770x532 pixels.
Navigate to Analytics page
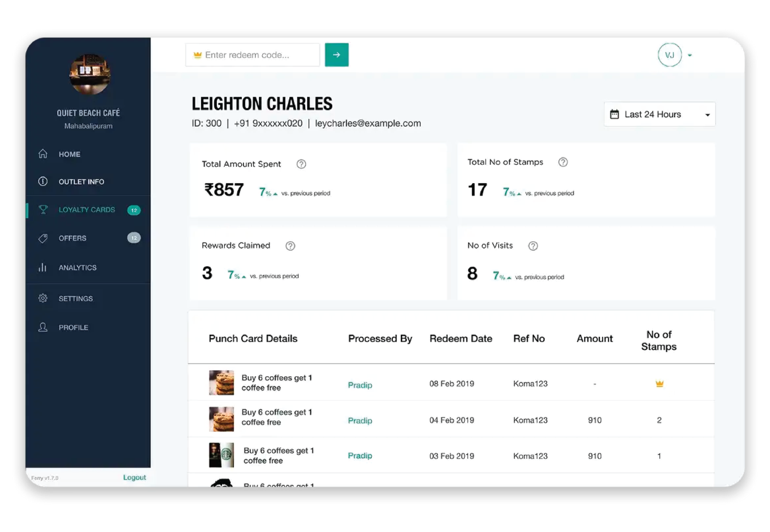tap(77, 268)
